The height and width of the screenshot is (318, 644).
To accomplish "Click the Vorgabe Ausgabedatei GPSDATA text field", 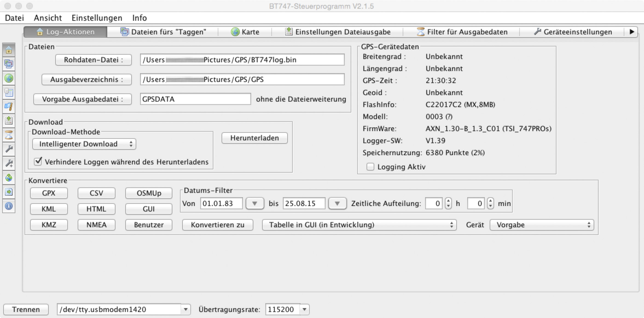I will click(195, 99).
